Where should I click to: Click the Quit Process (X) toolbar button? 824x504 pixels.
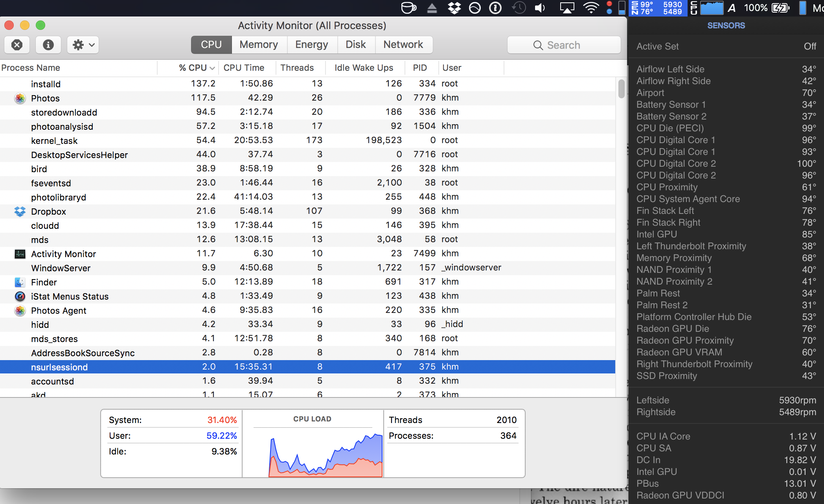[17, 45]
